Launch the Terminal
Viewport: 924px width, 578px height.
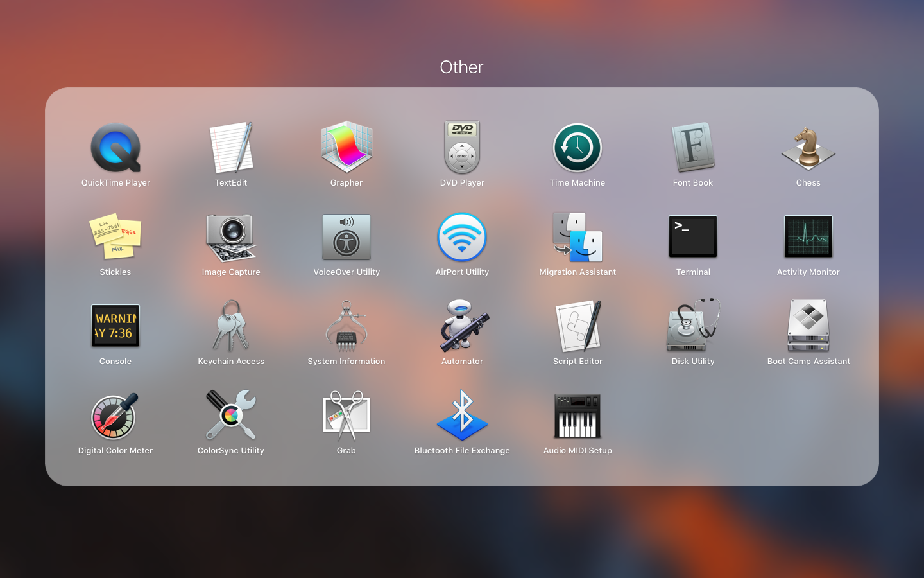(x=693, y=237)
